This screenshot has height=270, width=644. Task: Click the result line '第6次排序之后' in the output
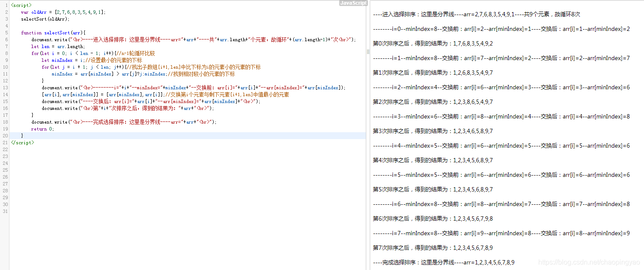433,218
